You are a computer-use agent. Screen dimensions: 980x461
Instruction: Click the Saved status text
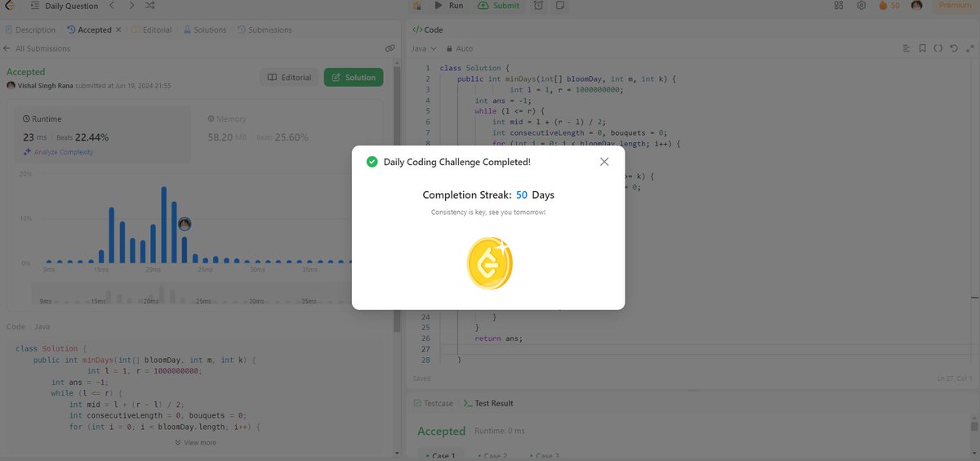[421, 378]
